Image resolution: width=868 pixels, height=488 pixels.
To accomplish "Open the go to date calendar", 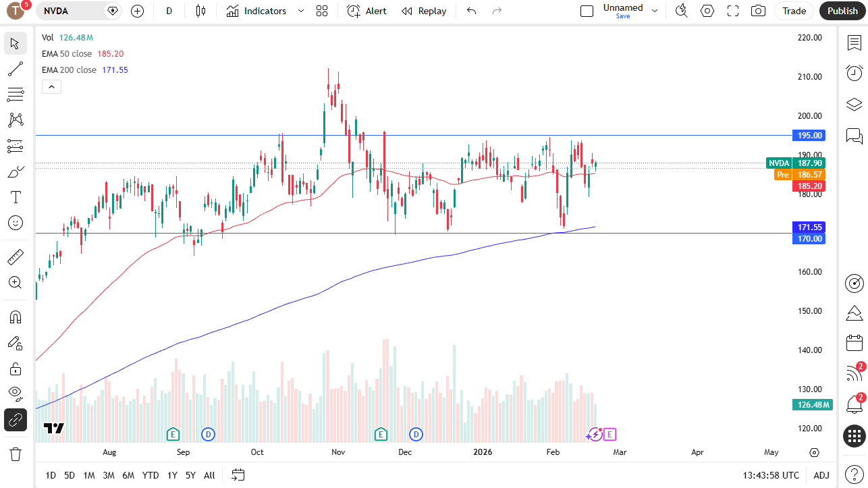I will pos(238,475).
